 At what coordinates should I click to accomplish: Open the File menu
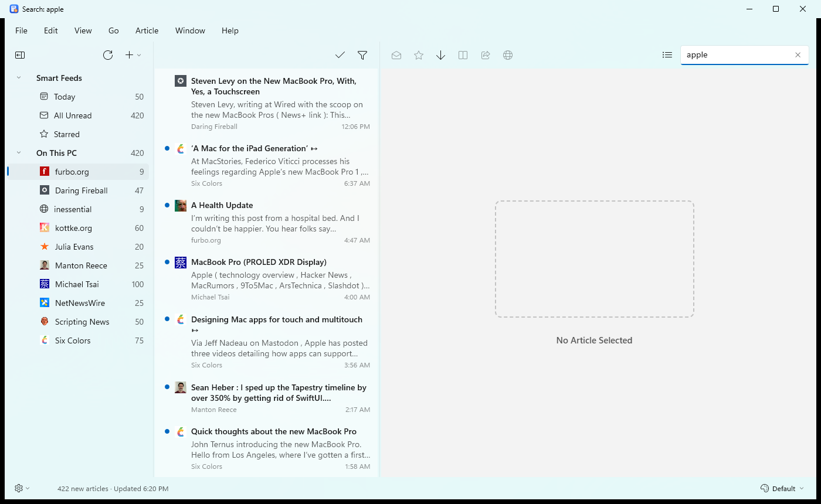[21, 30]
